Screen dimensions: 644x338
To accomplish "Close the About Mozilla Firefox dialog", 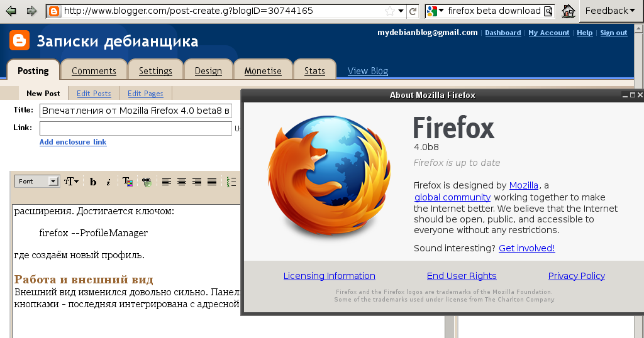I will pyautogui.click(x=640, y=95).
